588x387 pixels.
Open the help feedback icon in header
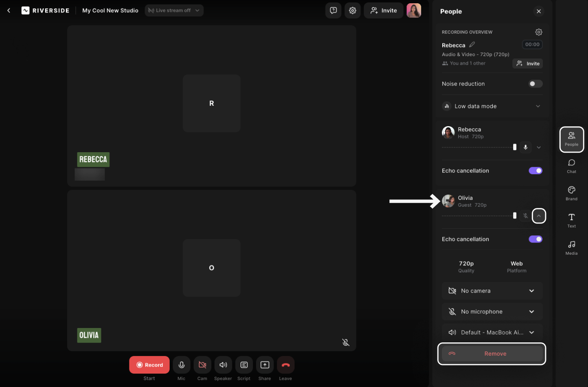333,11
